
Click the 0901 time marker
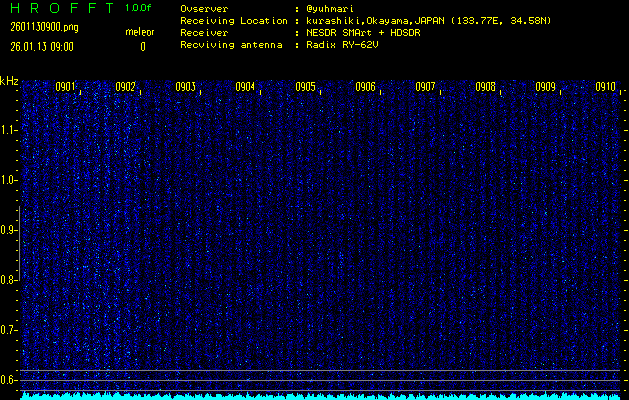point(66,87)
